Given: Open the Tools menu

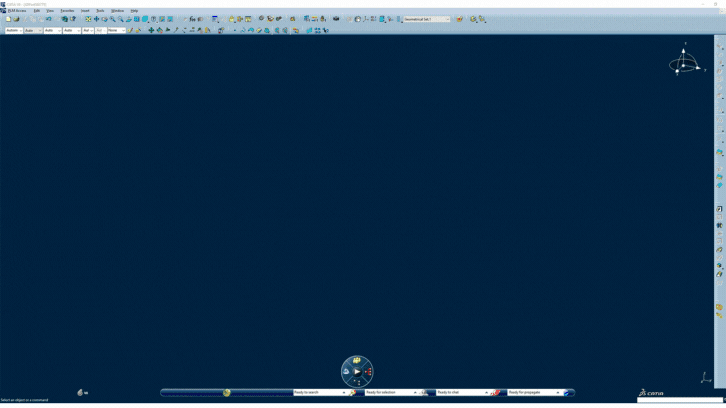Looking at the screenshot, I should click(100, 11).
